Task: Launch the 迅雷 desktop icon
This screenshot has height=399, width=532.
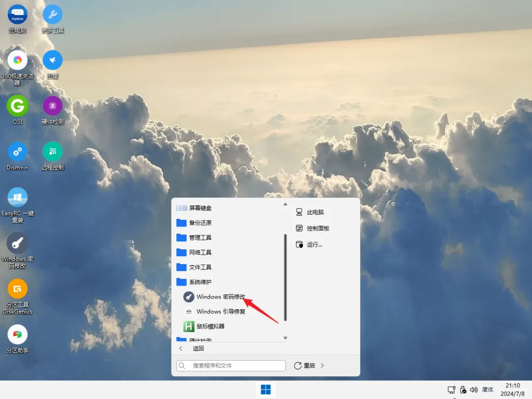Action: click(53, 65)
